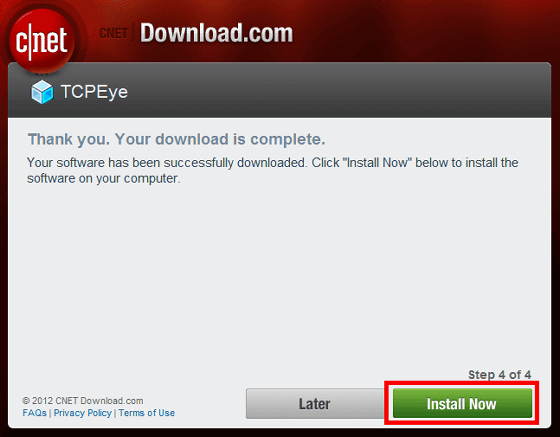Click the blue TCPEye cube icon
The height and width of the screenshot is (437, 560).
coord(42,92)
